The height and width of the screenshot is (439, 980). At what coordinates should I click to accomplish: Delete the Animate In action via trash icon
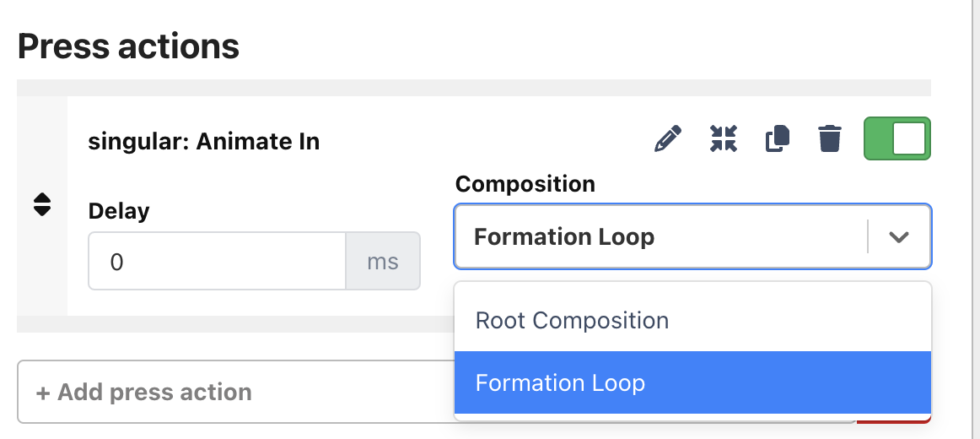(x=829, y=138)
